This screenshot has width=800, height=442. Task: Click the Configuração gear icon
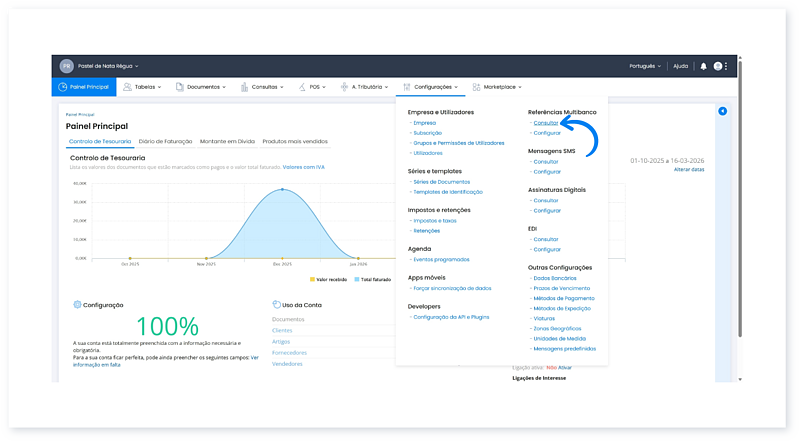coord(77,304)
